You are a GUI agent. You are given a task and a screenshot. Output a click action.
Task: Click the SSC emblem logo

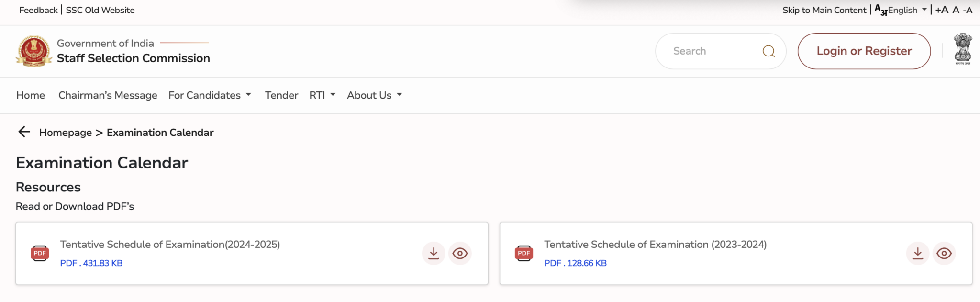point(33,50)
